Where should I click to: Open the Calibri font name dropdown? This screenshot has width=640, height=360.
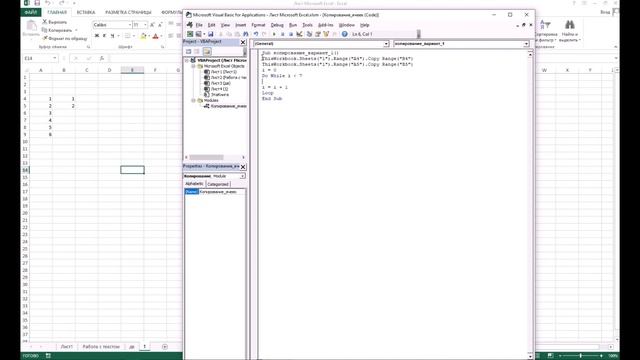[x=130, y=25]
